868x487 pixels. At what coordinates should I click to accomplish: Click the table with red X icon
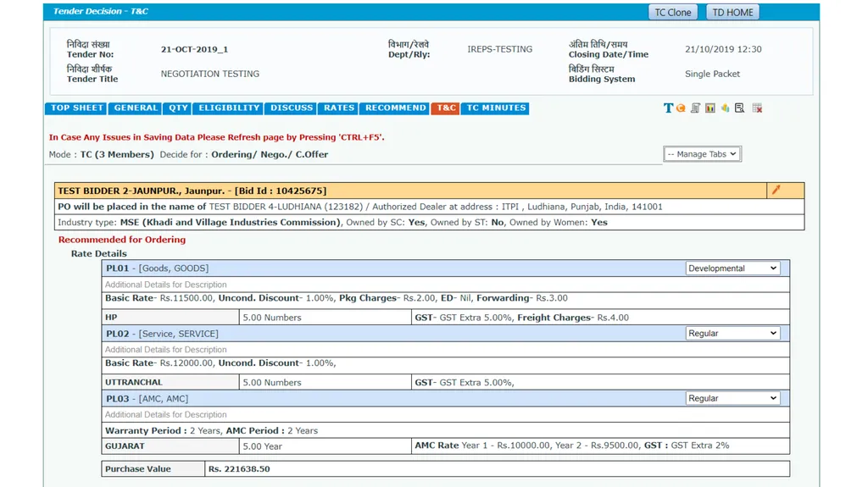[757, 108]
